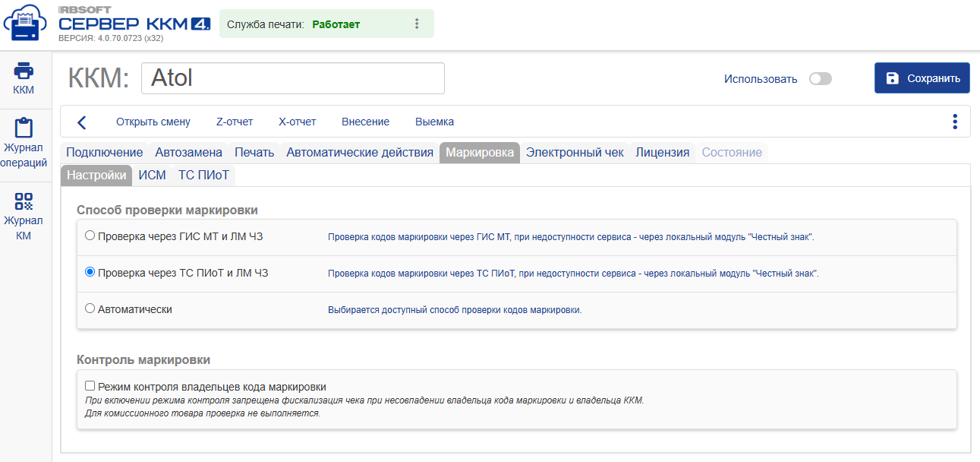The image size is (980, 462).
Task: Switch to the ИСМ sub-tab
Action: pyautogui.click(x=152, y=175)
